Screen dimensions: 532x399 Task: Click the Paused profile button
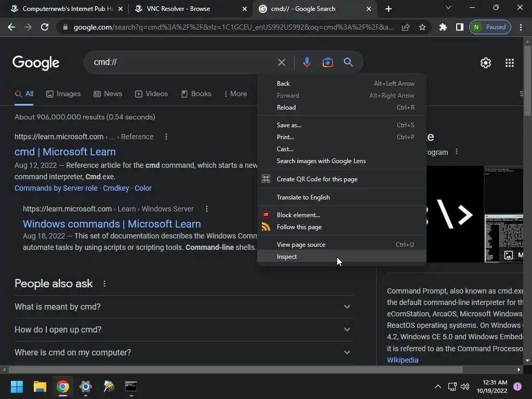tap(490, 27)
